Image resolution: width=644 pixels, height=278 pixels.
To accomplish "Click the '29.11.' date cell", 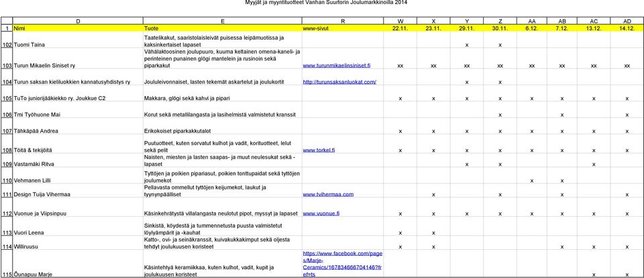I will [x=467, y=28].
